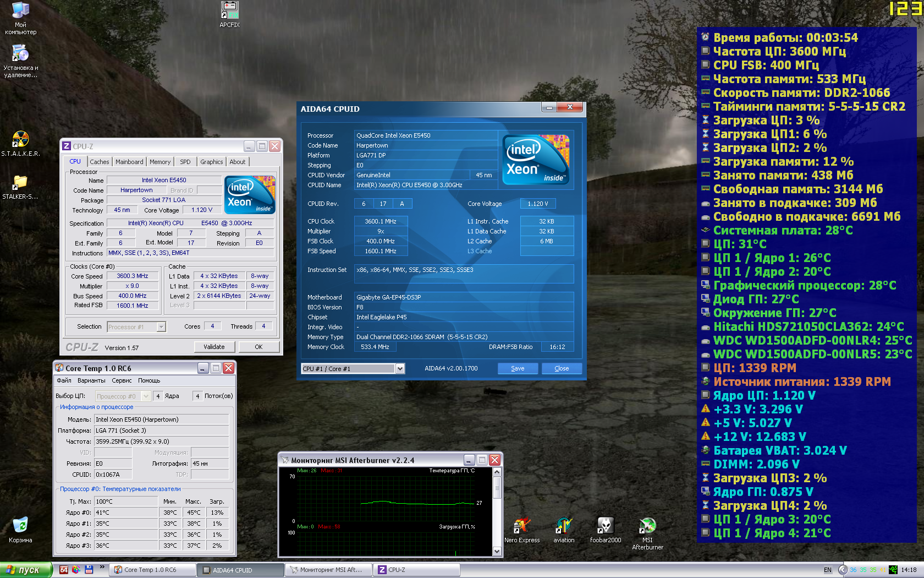The height and width of the screenshot is (578, 924).
Task: Open the Корзина recycle bin icon
Action: [x=20, y=530]
